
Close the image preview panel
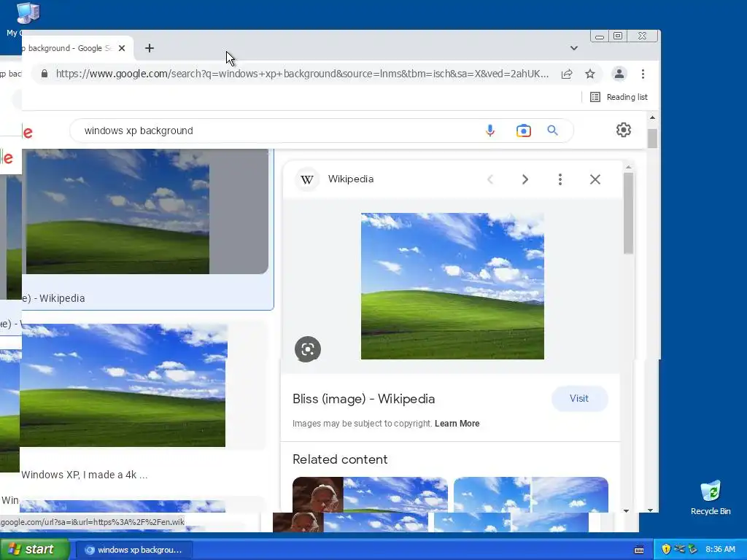[x=595, y=179]
